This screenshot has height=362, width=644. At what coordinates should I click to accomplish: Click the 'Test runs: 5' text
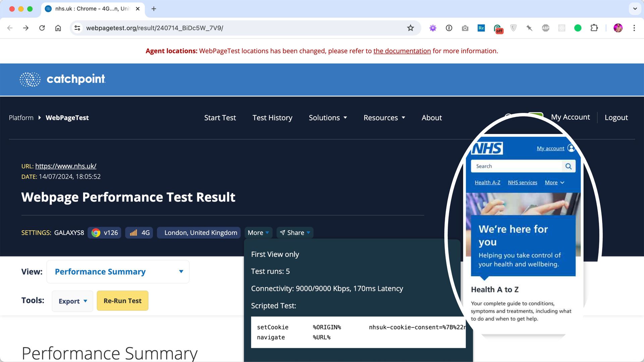(x=270, y=271)
